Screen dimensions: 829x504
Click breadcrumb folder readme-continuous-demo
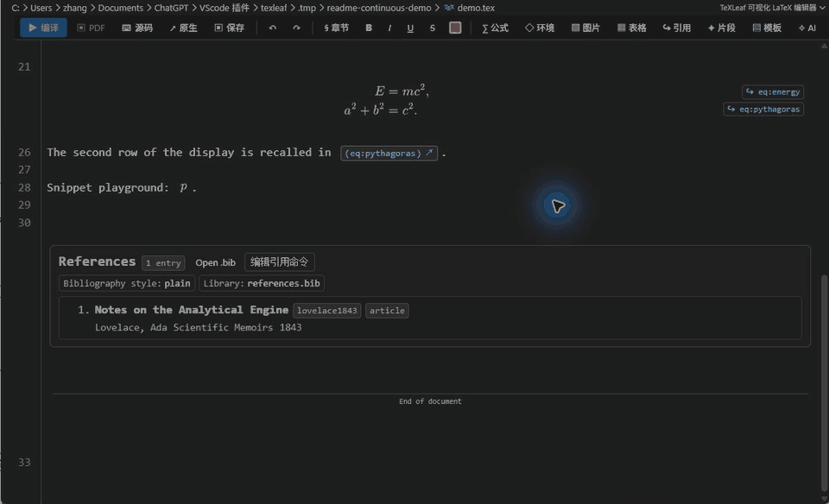coord(378,8)
